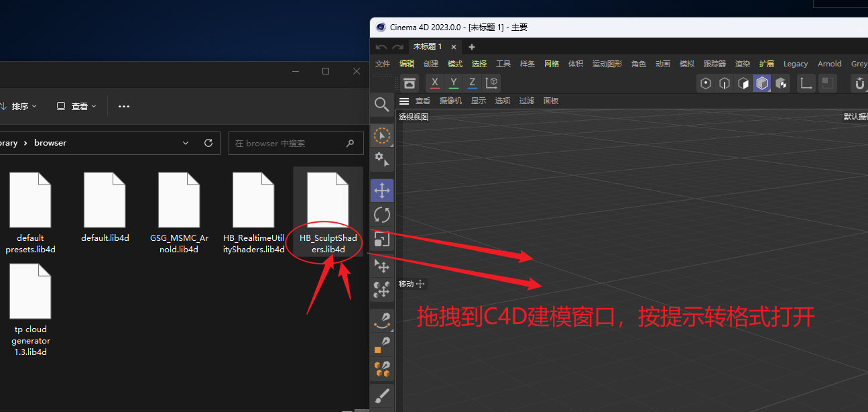Open the viewport search magnifier

pyautogui.click(x=382, y=105)
